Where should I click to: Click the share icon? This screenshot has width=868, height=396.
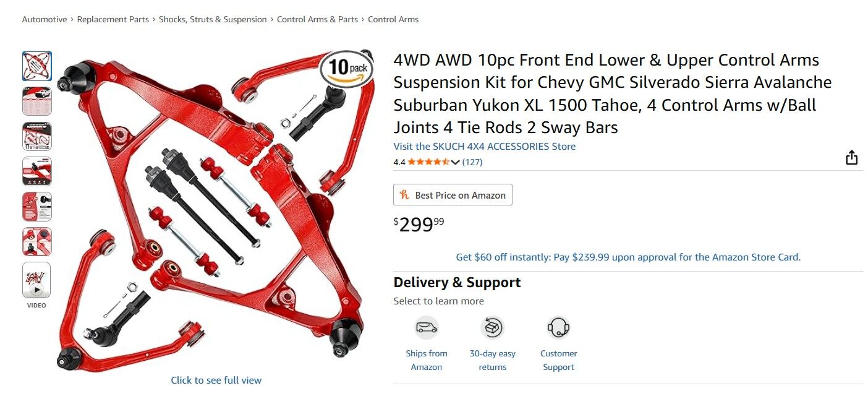click(851, 158)
